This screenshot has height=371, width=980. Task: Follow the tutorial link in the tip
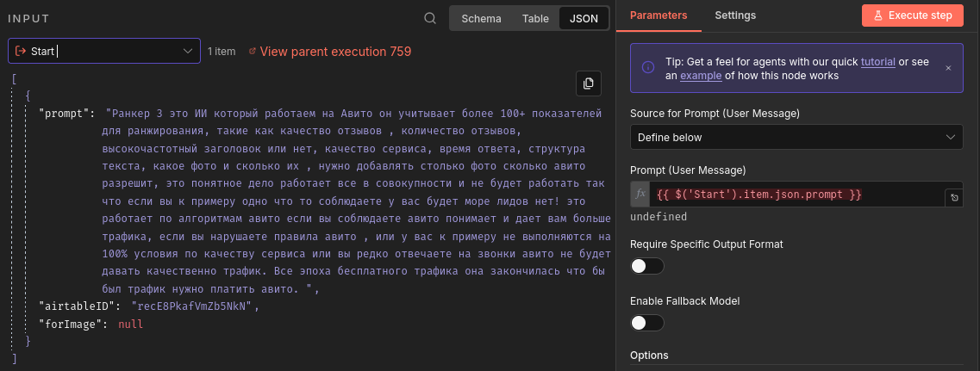(877, 62)
